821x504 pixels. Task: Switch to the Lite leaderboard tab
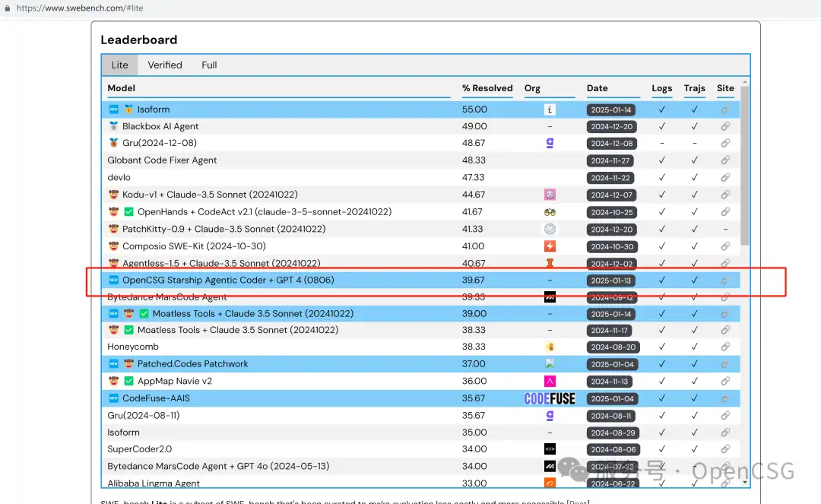[119, 65]
